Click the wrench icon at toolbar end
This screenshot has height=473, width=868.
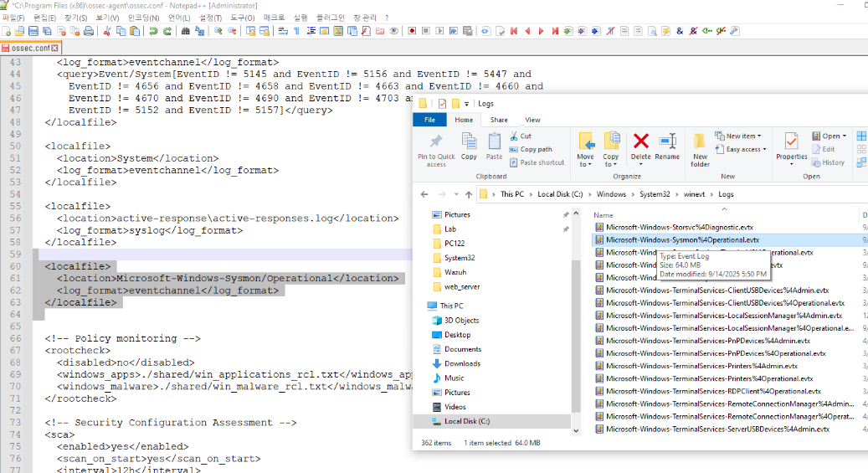(x=735, y=31)
